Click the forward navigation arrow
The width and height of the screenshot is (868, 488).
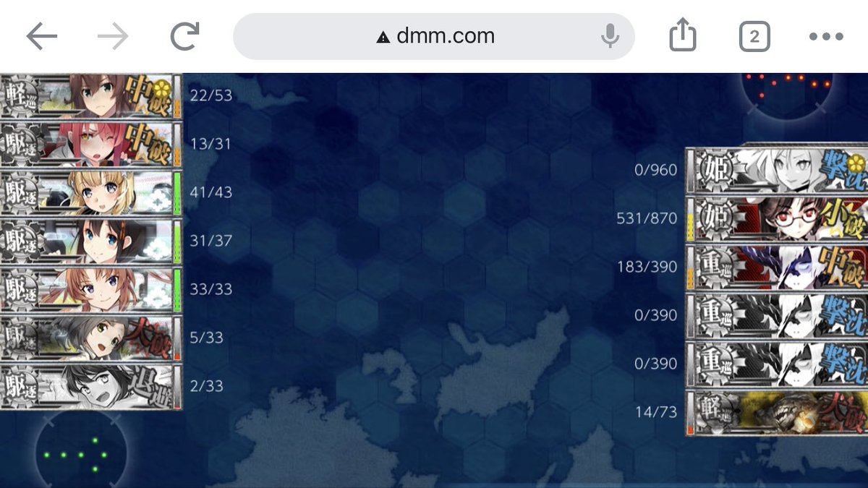point(113,36)
